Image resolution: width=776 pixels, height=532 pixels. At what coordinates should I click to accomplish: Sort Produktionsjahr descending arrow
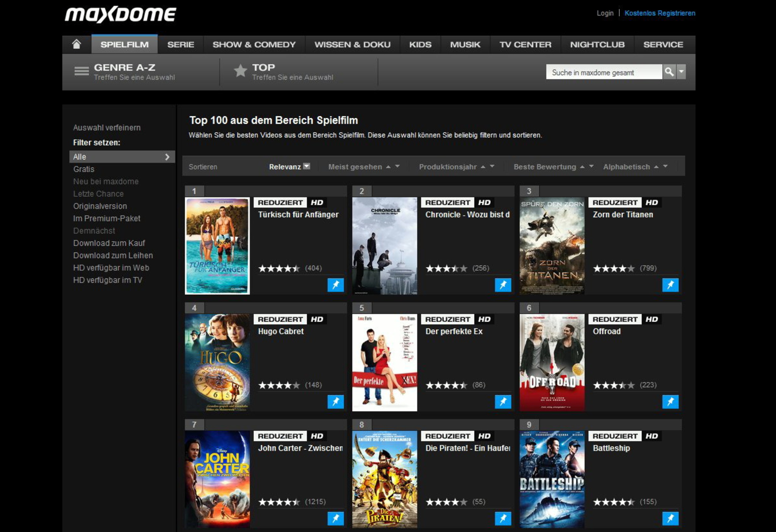492,166
